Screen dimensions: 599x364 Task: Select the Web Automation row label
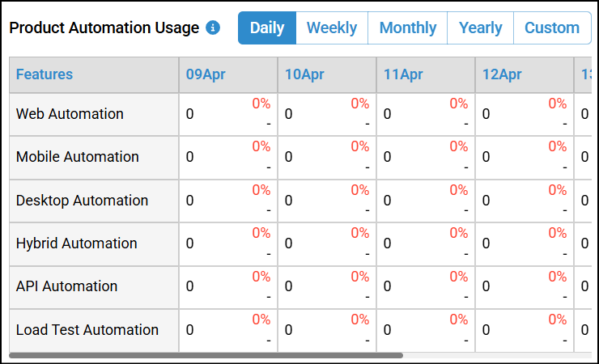pos(70,114)
